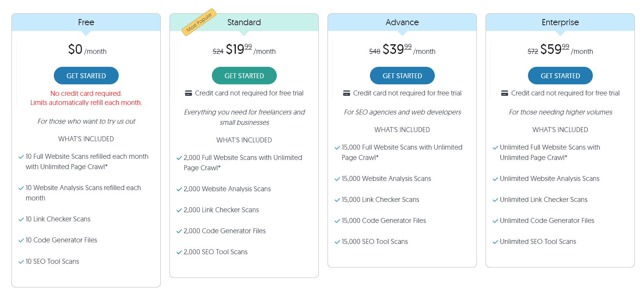
Task: Click WHAT'S INCLUDED under the Advance plan
Action: [x=402, y=129]
